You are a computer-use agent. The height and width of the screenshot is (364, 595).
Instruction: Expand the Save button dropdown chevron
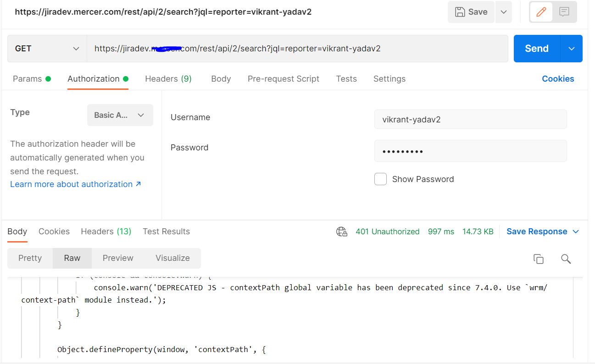[502, 12]
